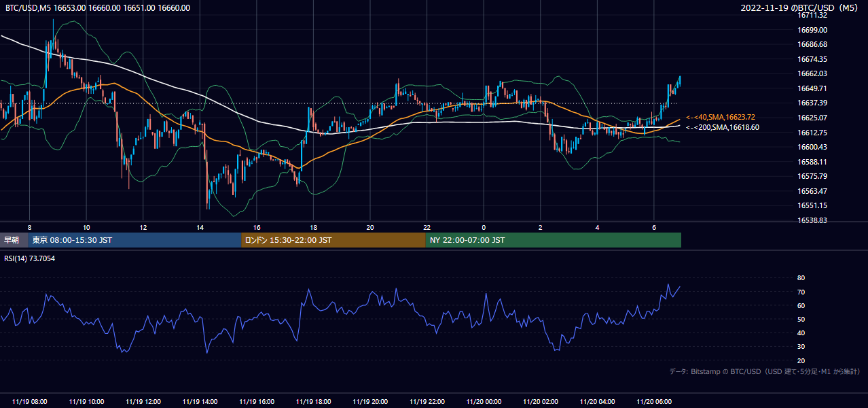Screen dimensions: 868x408
Task: Click the Bitstamp data source note
Action: [x=765, y=371]
